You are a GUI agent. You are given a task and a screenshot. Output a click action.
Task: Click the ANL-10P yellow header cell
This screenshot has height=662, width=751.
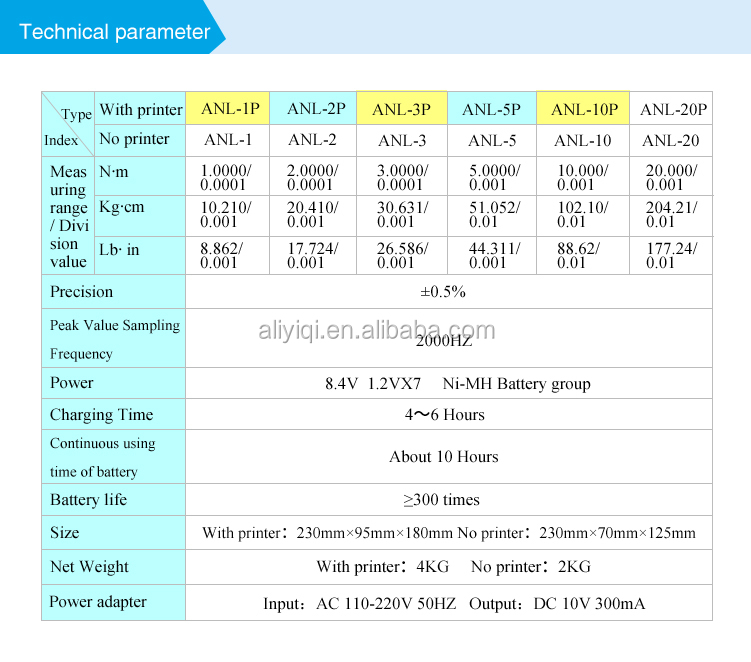click(x=583, y=108)
